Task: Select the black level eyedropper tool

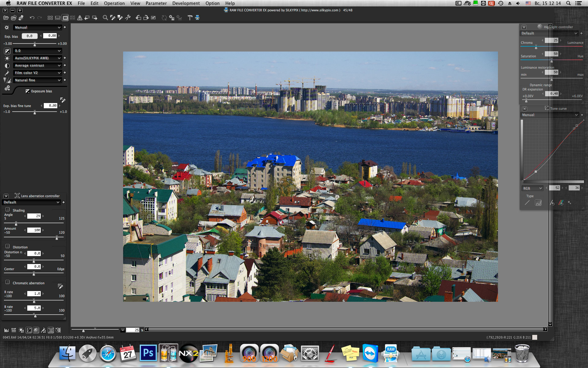Action: [x=120, y=18]
